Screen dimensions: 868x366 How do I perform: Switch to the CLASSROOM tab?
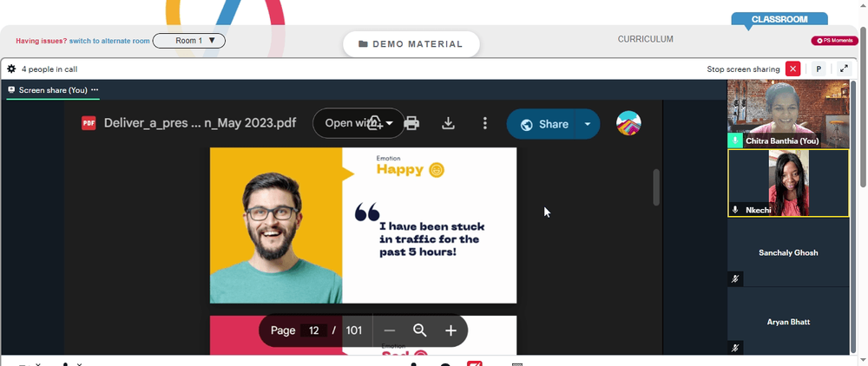[x=779, y=19]
